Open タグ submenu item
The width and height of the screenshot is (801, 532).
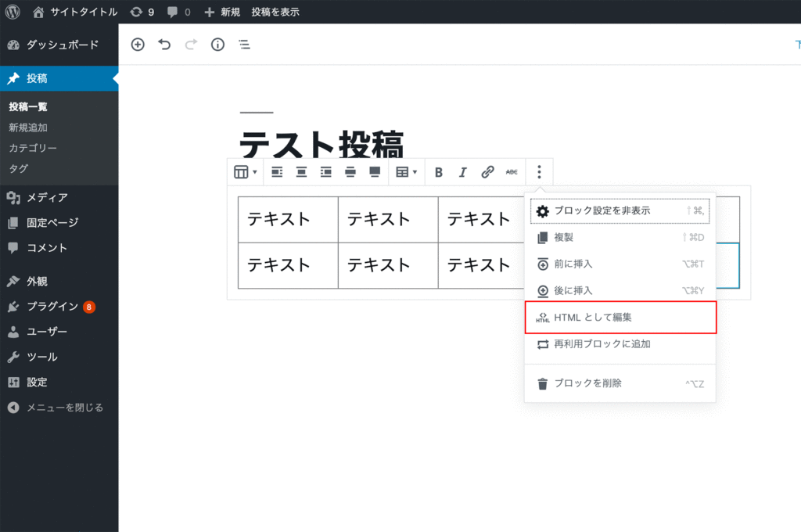[x=19, y=169]
